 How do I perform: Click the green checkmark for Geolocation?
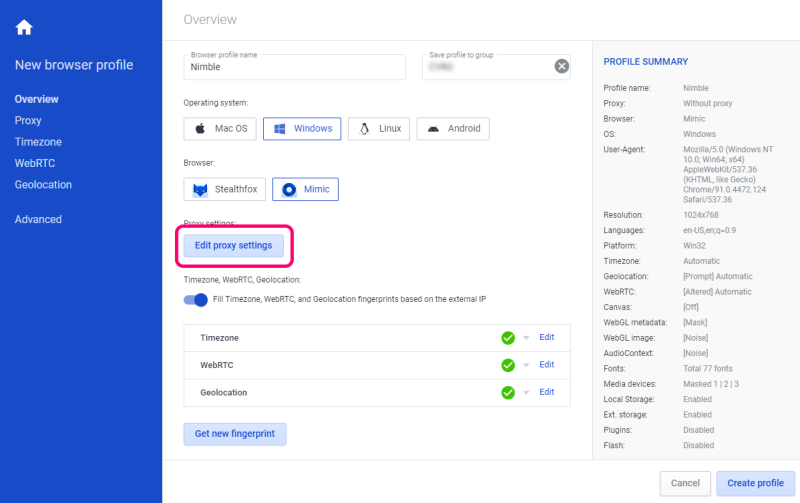[508, 393]
